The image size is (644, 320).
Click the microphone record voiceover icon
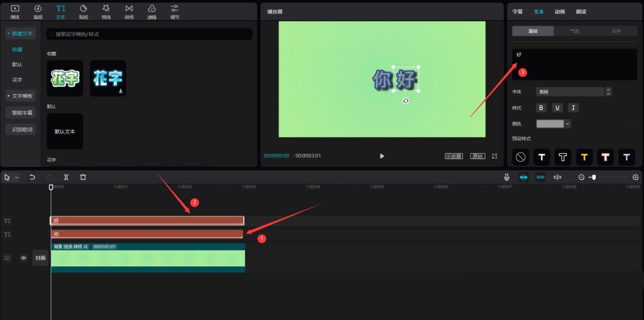tap(506, 177)
